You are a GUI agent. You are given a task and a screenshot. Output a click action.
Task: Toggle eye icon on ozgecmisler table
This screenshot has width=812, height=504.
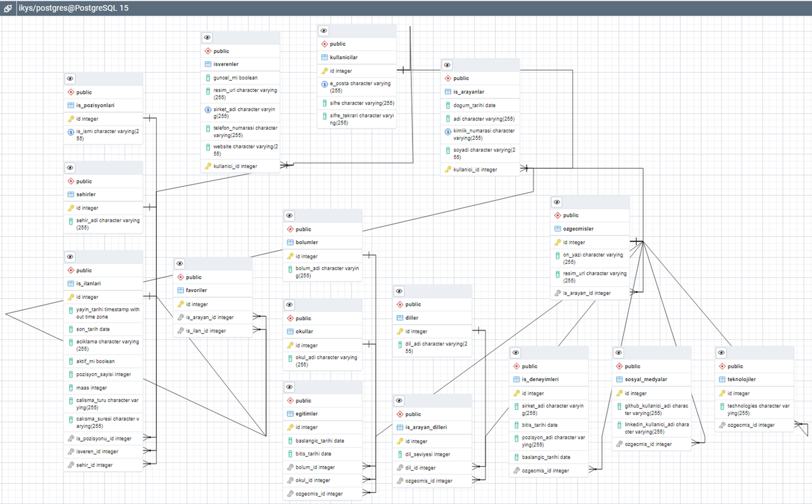coord(557,202)
